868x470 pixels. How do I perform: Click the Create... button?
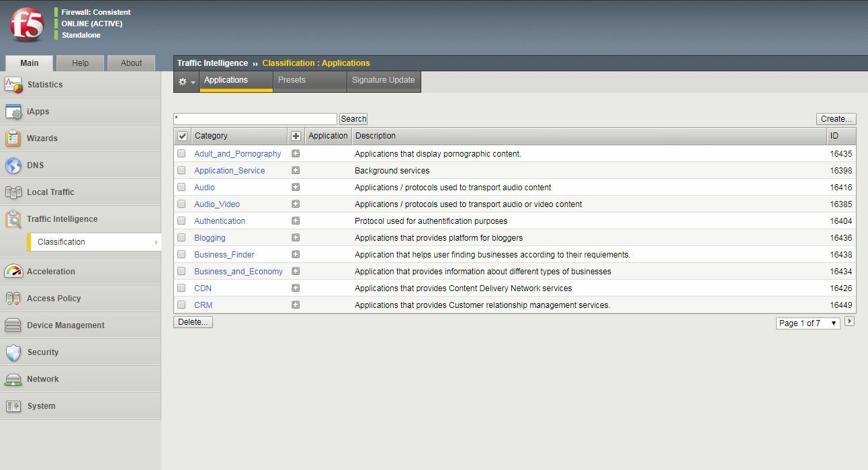(x=836, y=119)
